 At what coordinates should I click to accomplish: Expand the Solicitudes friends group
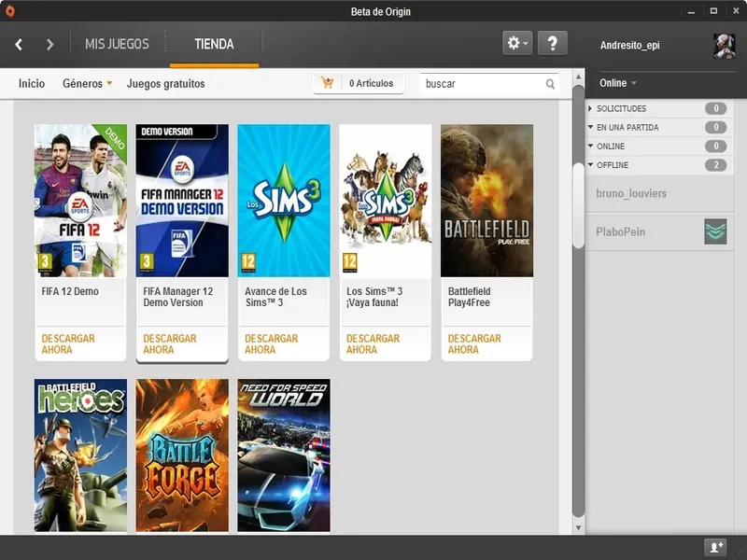[590, 108]
